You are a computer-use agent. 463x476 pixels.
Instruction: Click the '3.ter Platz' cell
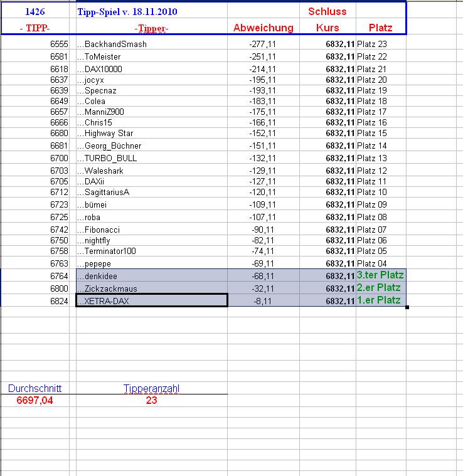pos(381,275)
